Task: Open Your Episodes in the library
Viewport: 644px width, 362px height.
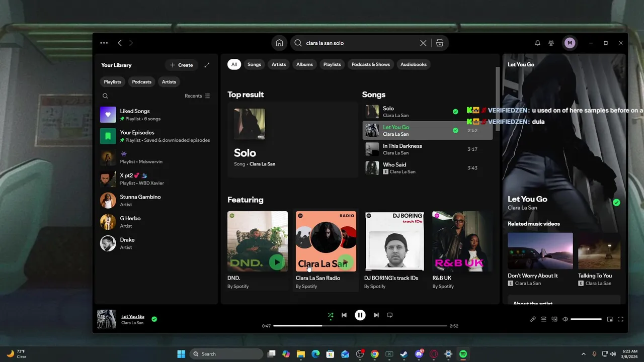Action: pyautogui.click(x=156, y=136)
